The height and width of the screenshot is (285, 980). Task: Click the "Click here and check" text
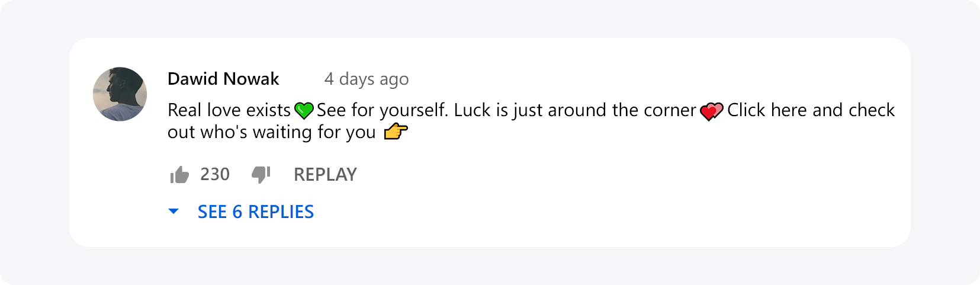click(811, 110)
